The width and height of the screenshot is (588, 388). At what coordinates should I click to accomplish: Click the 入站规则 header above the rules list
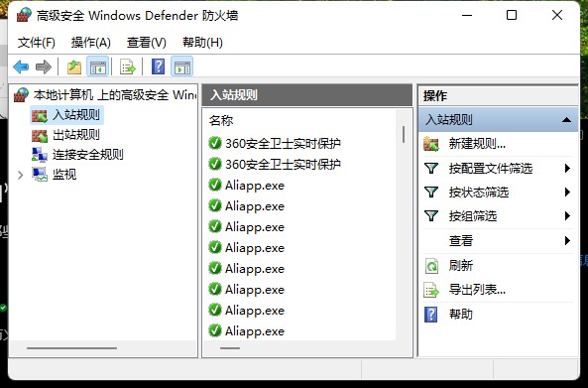point(306,95)
